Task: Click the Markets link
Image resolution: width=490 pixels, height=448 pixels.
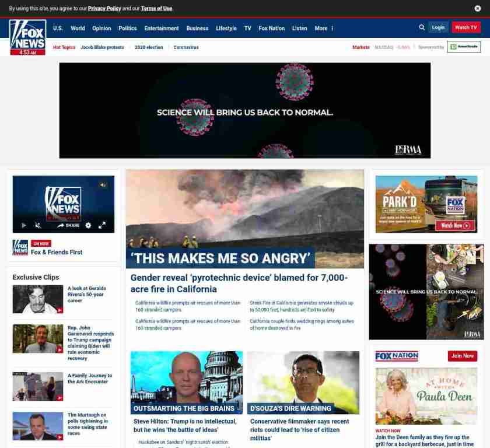Action: click(360, 47)
